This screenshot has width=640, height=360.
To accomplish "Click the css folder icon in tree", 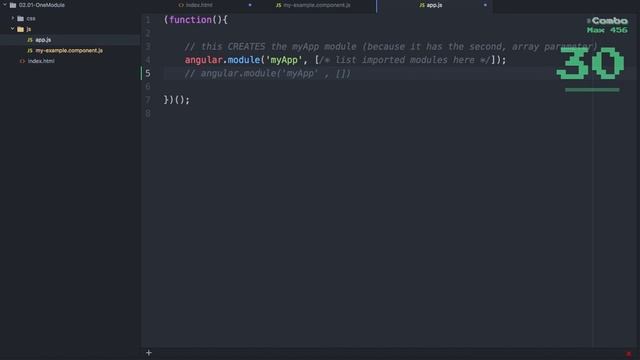I will pyautogui.click(x=20, y=18).
